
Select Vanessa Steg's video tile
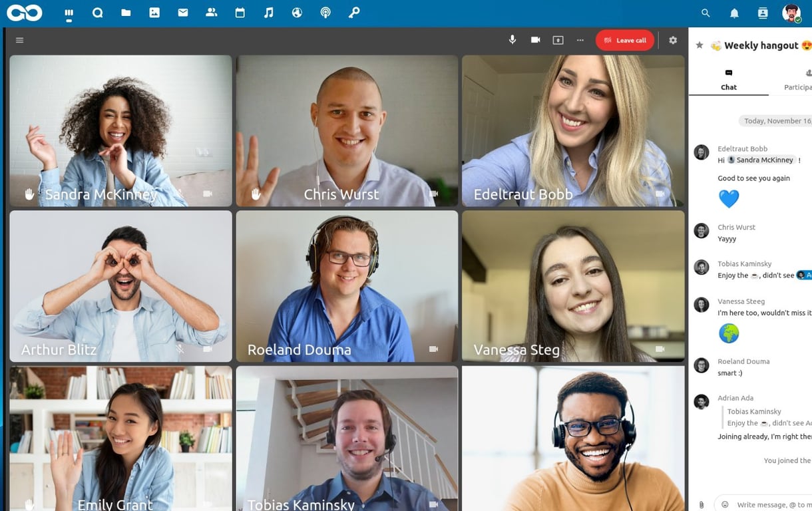pos(573,286)
